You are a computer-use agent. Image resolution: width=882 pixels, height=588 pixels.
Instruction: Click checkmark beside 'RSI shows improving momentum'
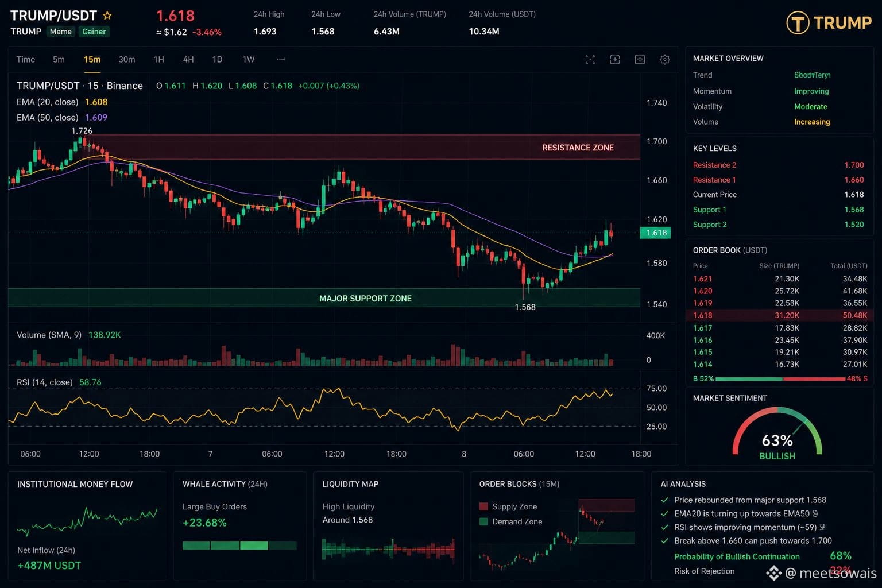click(x=665, y=527)
